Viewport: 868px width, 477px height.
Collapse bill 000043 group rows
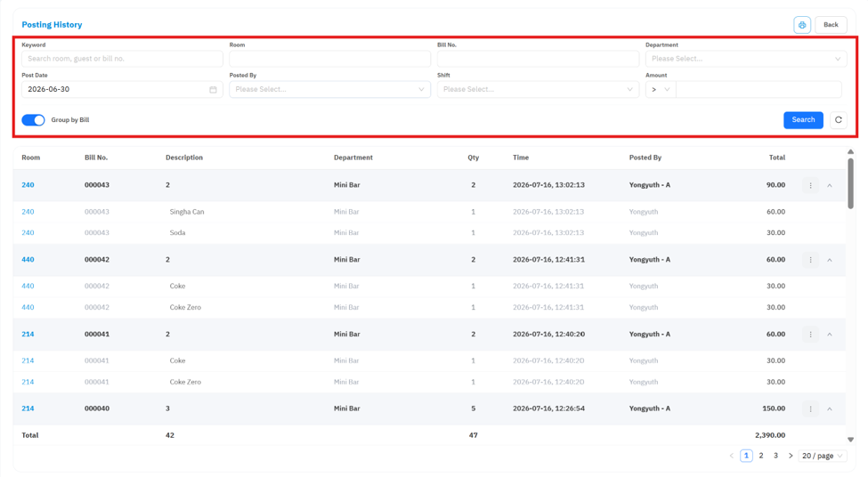[829, 185]
